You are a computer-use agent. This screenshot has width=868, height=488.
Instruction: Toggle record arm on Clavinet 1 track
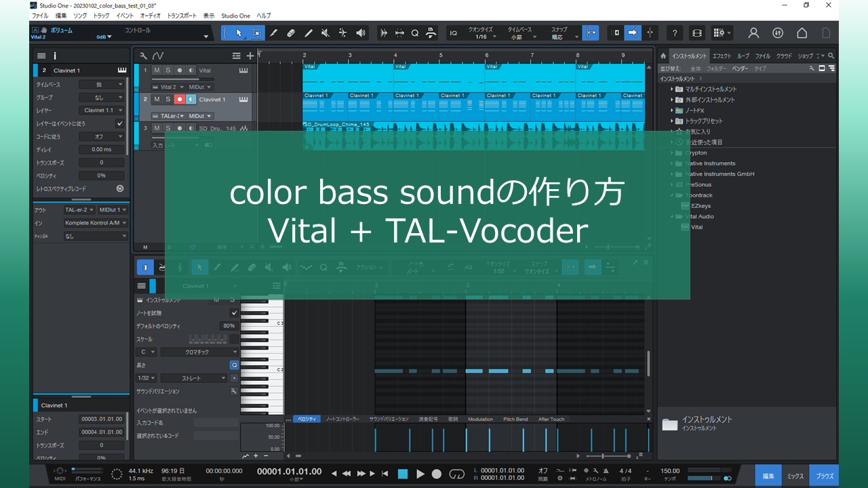pos(180,99)
